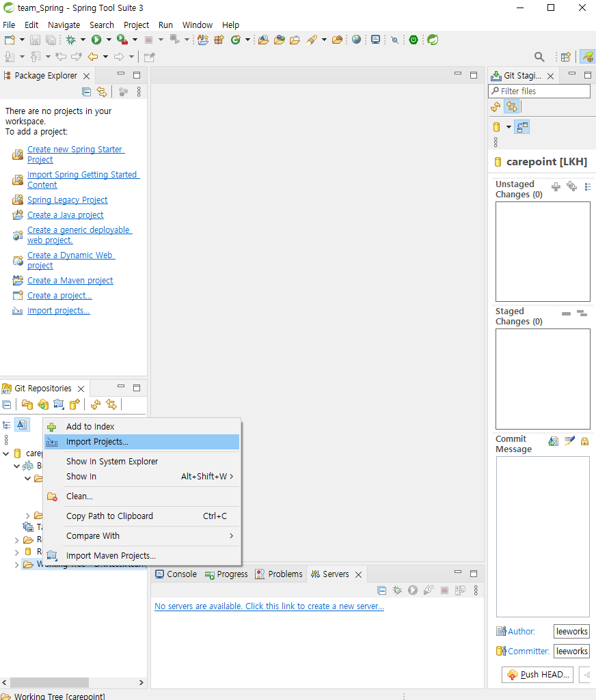Toggle Link with Selection in Git Repositories

tap(111, 404)
